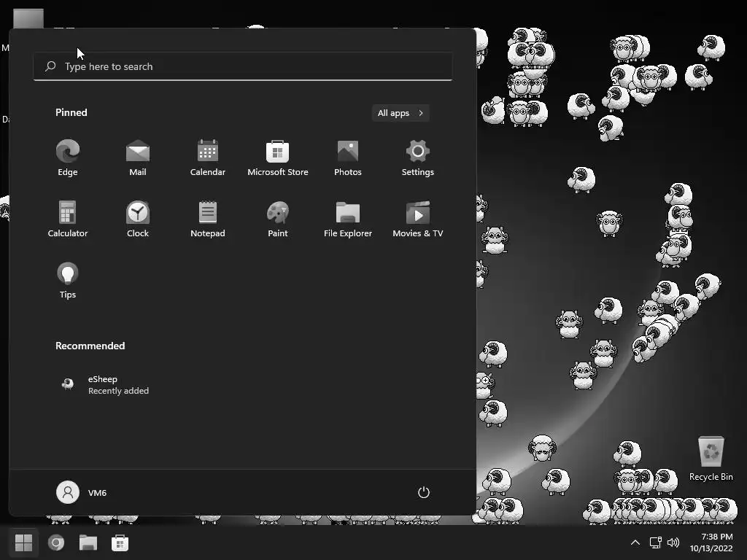Click the Windows Start button on taskbar
The height and width of the screenshot is (560, 747).
coord(23,542)
